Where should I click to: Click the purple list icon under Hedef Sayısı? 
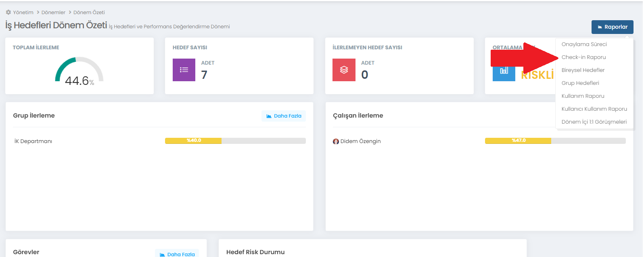pyautogui.click(x=184, y=70)
